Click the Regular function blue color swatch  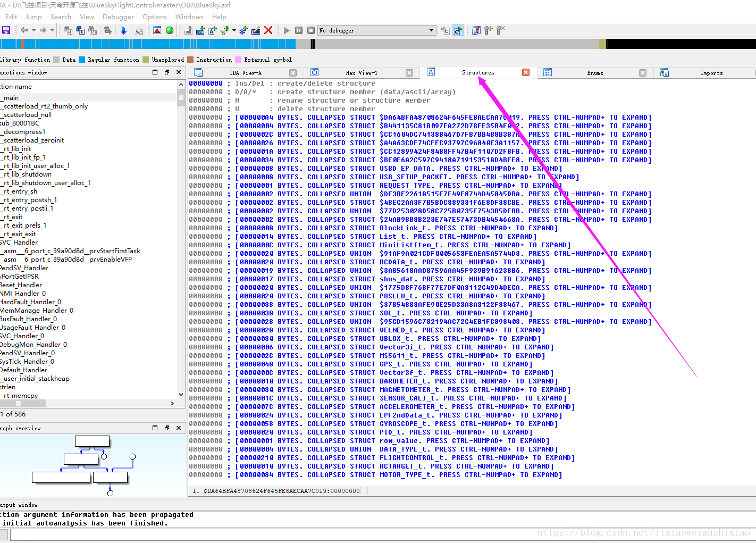pyautogui.click(x=82, y=60)
